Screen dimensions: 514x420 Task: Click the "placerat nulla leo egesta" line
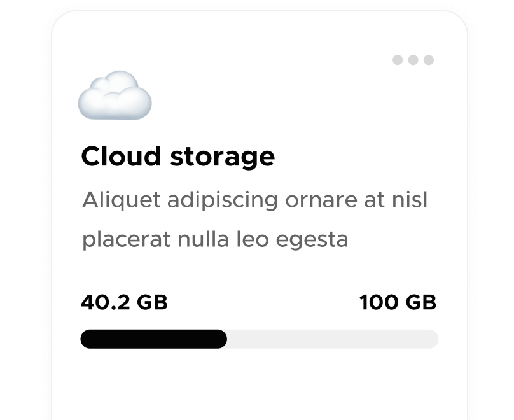(x=215, y=239)
